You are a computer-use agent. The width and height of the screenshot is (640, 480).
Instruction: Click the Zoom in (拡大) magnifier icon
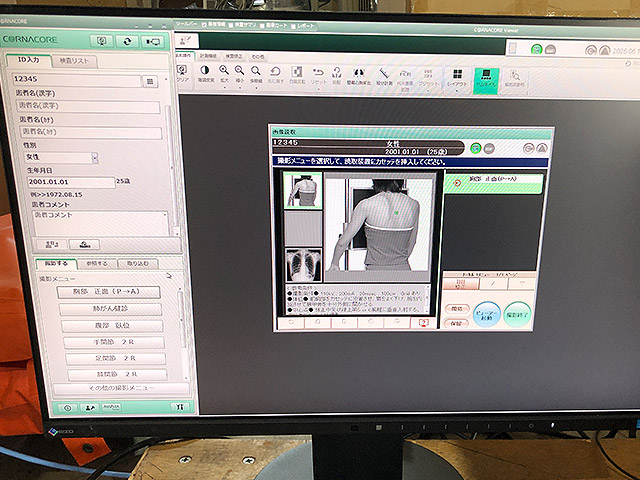[x=224, y=70]
